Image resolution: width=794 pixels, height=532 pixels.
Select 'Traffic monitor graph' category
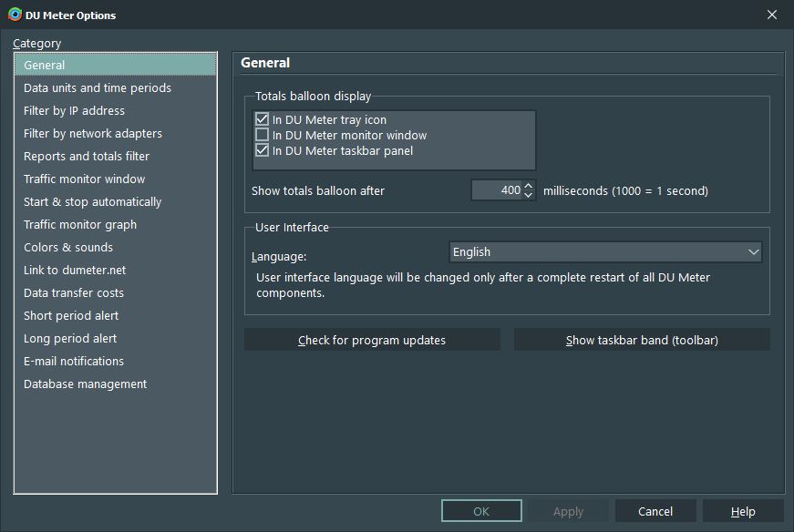[x=116, y=225]
